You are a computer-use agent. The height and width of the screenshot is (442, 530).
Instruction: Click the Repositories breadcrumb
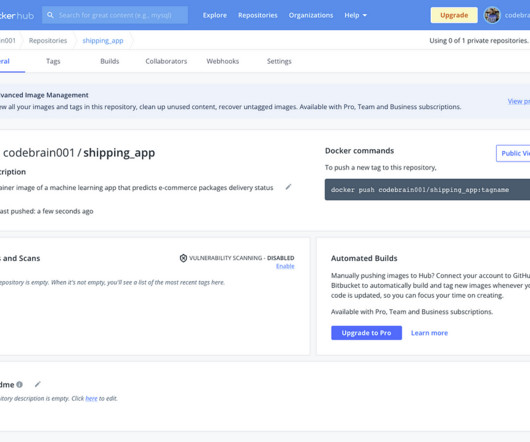coord(48,41)
